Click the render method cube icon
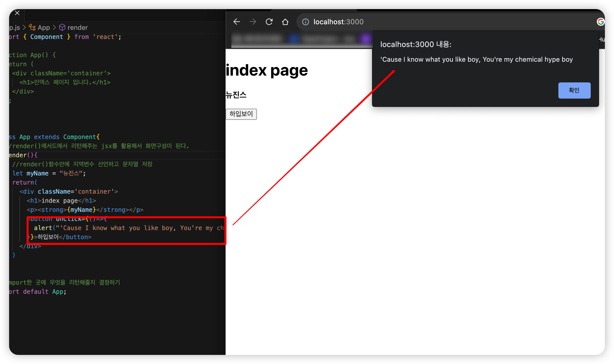The width and height of the screenshot is (614, 364). (62, 27)
